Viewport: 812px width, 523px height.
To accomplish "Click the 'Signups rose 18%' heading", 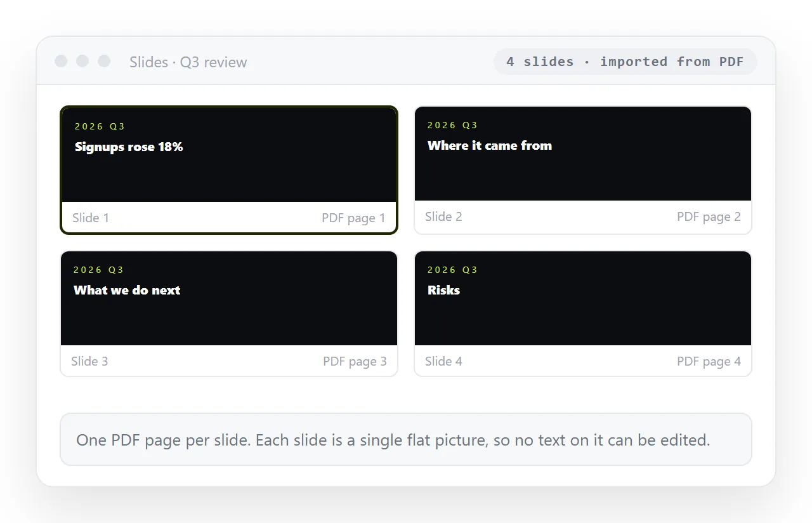I will 129,147.
